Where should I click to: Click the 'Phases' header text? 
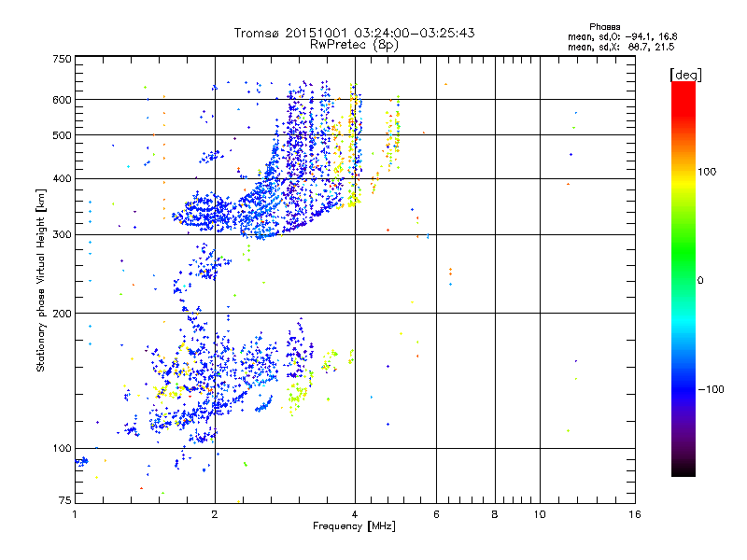(x=604, y=27)
